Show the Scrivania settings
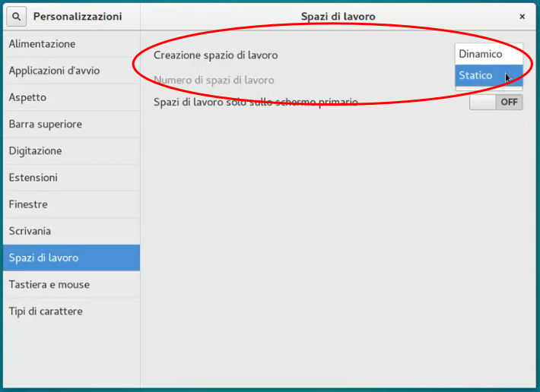This screenshot has width=540, height=392. 30,231
